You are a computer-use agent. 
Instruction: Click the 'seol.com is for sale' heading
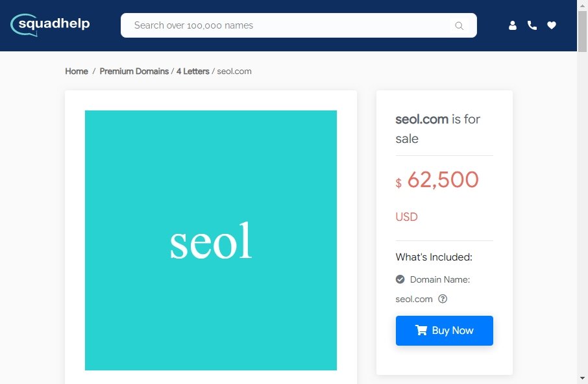pyautogui.click(x=438, y=129)
